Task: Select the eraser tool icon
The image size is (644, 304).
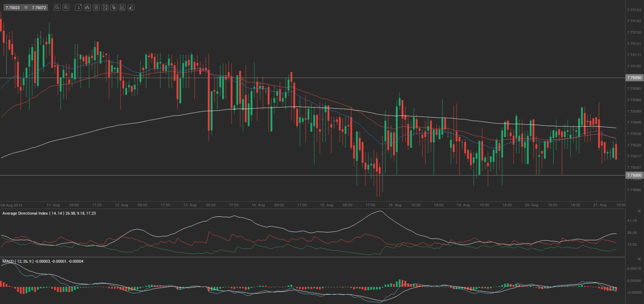Action: click(131, 7)
